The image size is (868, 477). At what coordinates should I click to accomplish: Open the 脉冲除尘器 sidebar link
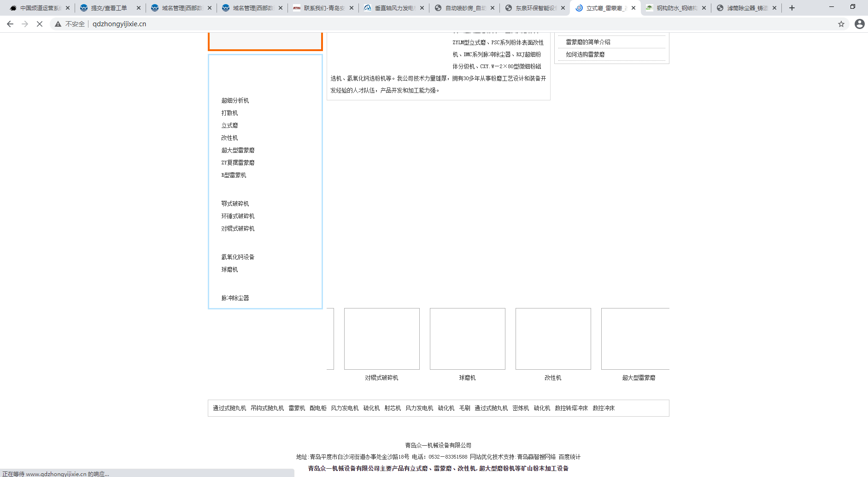[235, 298]
